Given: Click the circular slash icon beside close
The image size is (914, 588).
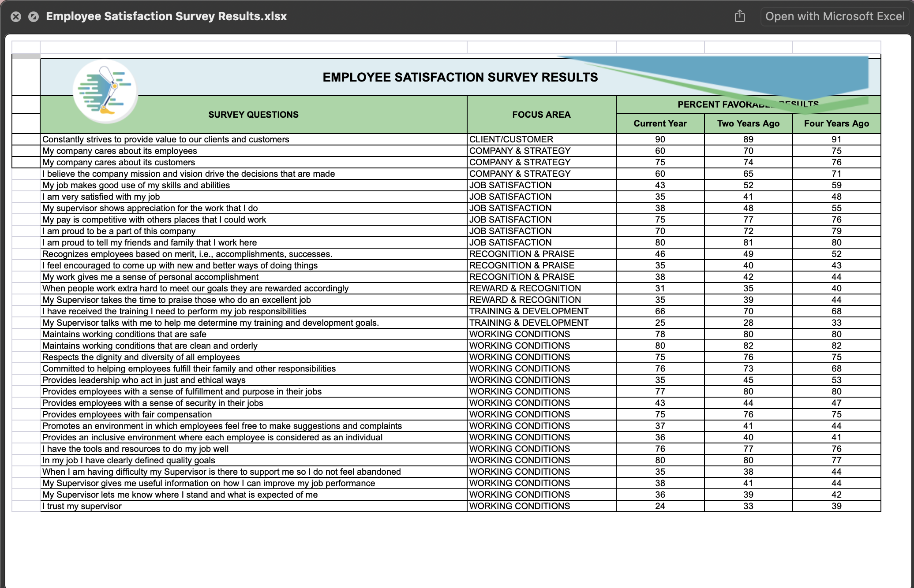Looking at the screenshot, I should pos(34,17).
